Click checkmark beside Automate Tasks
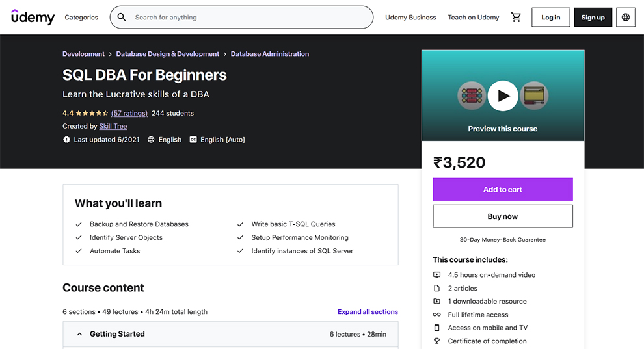Viewport: 644px width, 349px height. 79,251
